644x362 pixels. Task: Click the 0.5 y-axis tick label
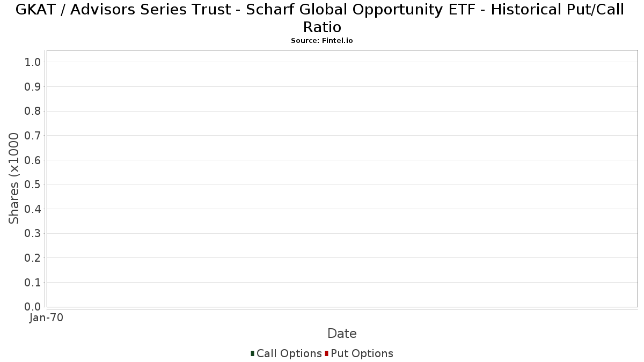33,184
